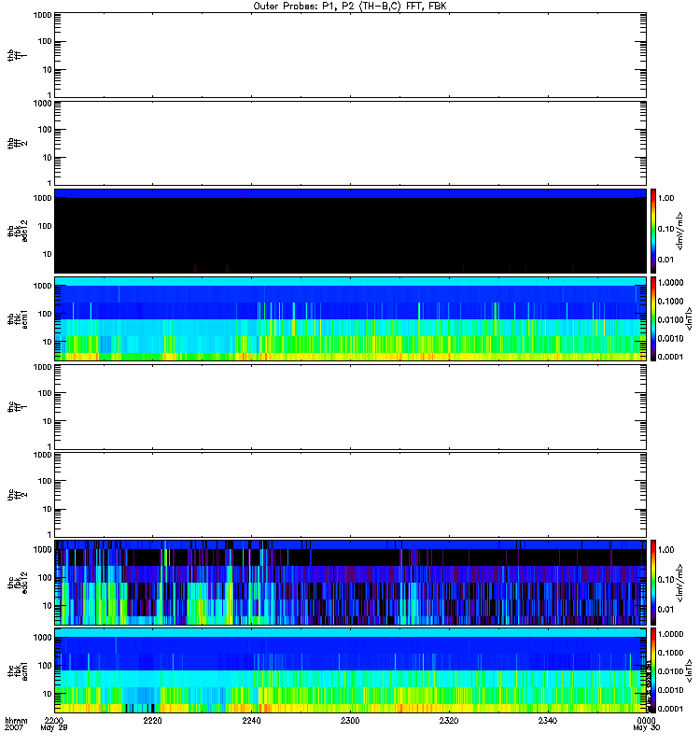Click the thc fbk edc12 spectrogram panel
This screenshot has width=700, height=747.
[350, 583]
